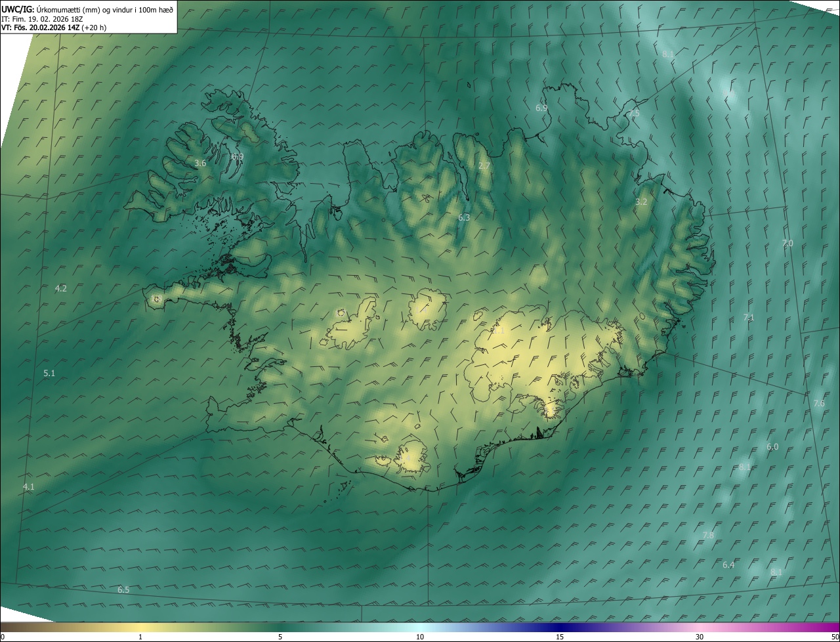Click the 1 label on the color scale

140,637
